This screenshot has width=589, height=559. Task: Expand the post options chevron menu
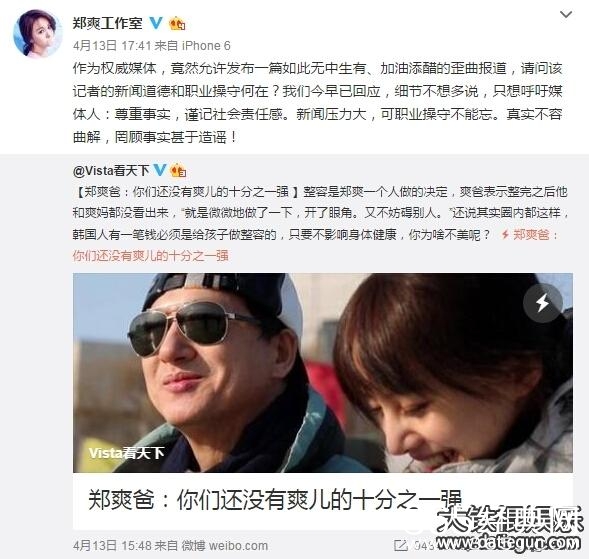click(x=566, y=15)
